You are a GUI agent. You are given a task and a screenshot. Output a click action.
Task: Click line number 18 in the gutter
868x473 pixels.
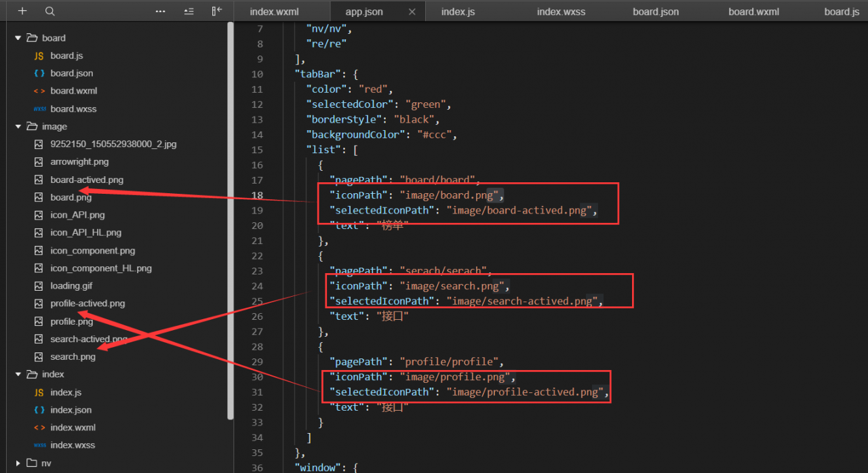(257, 195)
